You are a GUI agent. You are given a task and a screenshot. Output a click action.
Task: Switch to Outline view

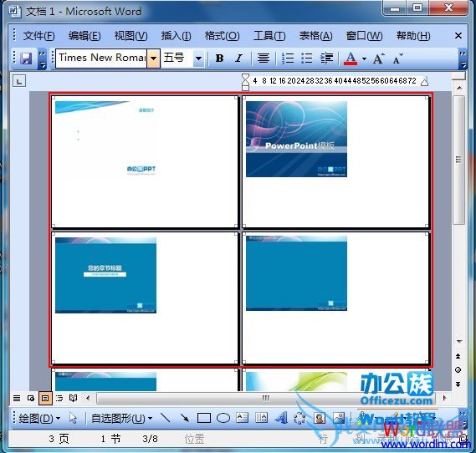(x=59, y=398)
